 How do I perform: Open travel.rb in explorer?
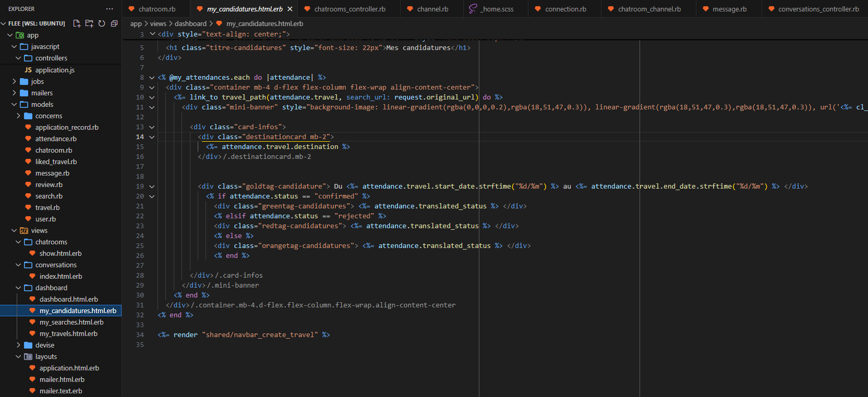[47, 207]
